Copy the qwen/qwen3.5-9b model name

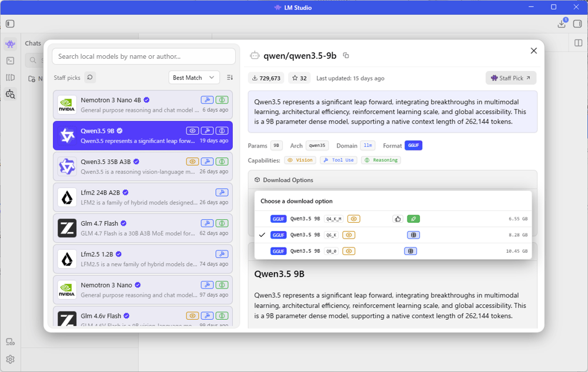tap(346, 56)
